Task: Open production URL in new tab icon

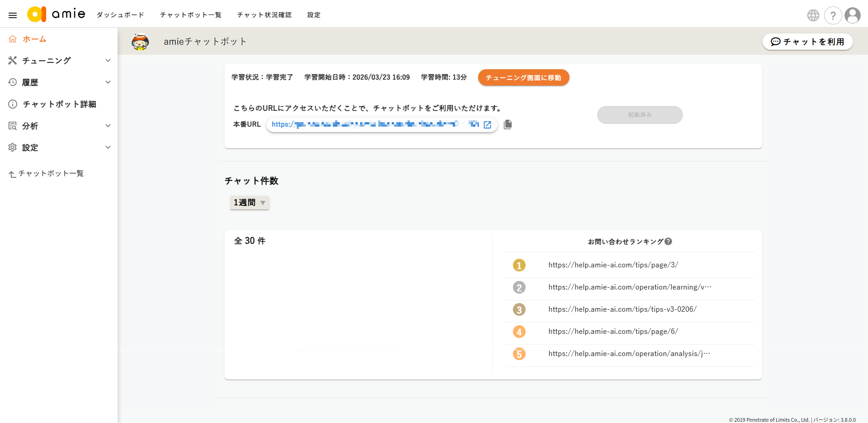Action: [487, 125]
